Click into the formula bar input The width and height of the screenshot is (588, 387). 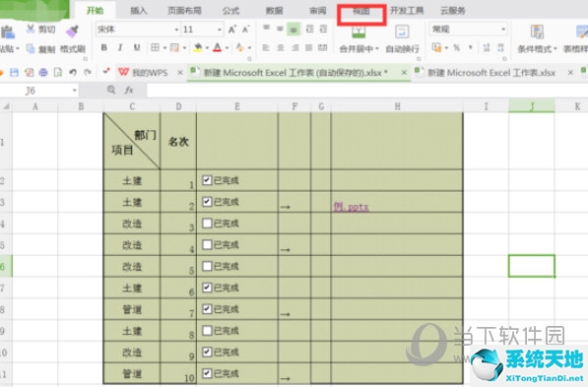[366, 90]
